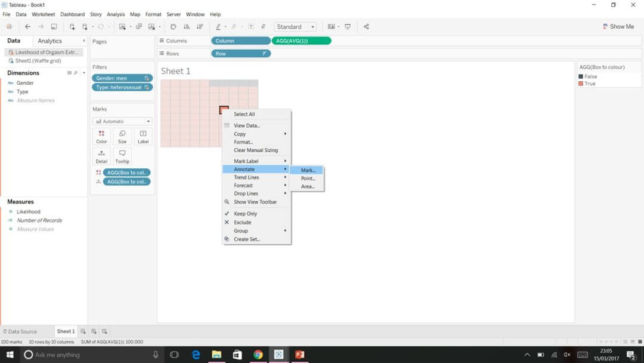Click the Save workbook icon
The image size is (644, 363).
(54, 26)
